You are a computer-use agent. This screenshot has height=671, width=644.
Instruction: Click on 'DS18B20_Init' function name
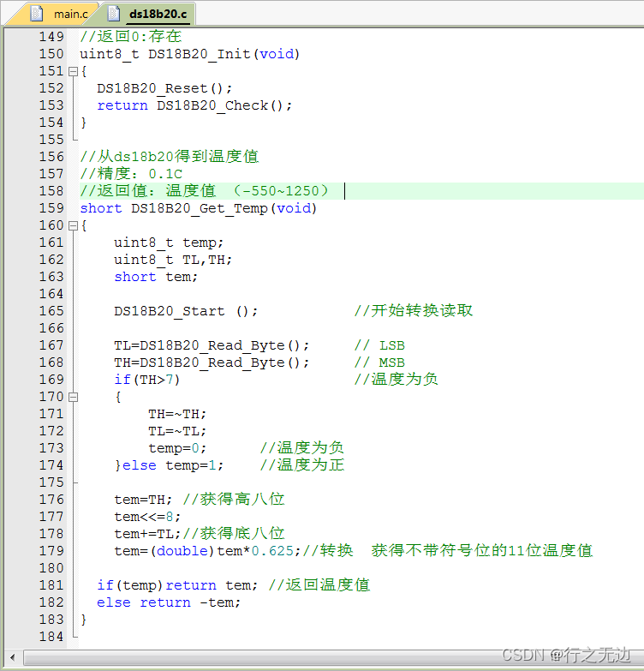pos(200,54)
